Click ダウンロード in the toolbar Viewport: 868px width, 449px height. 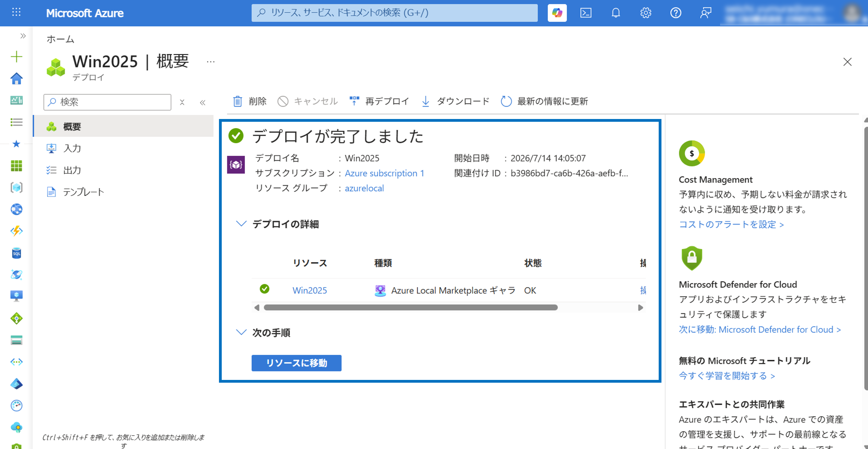pyautogui.click(x=455, y=101)
